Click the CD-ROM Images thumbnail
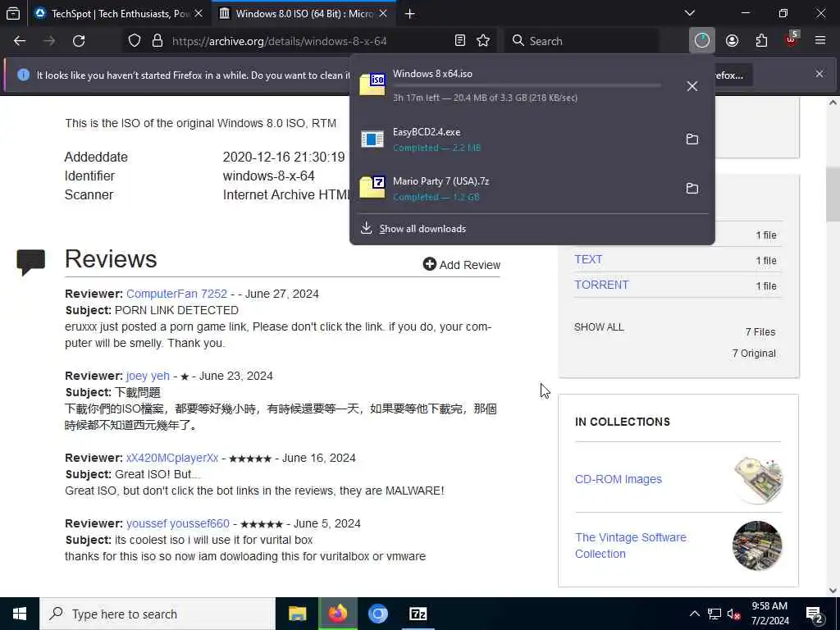This screenshot has width=840, height=630. 757,480
